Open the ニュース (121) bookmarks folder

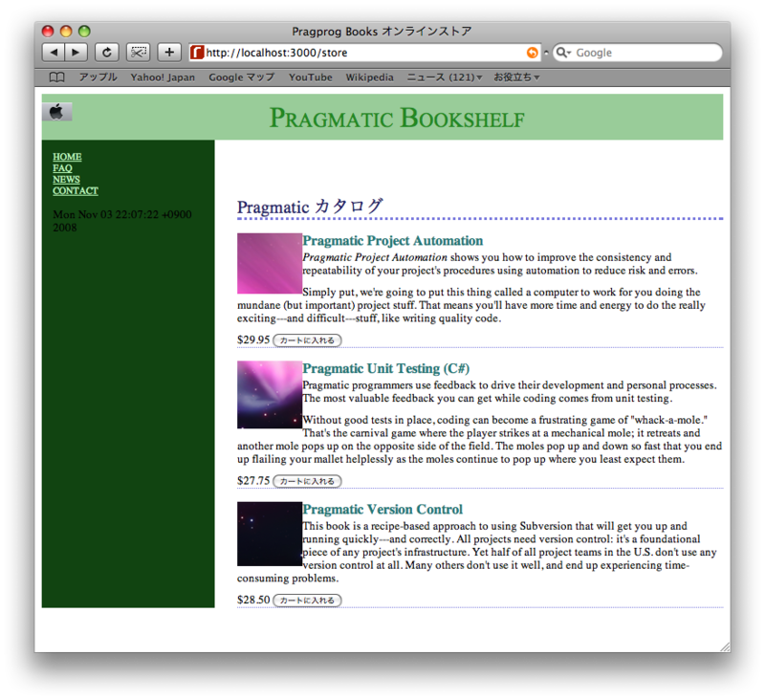point(444,77)
